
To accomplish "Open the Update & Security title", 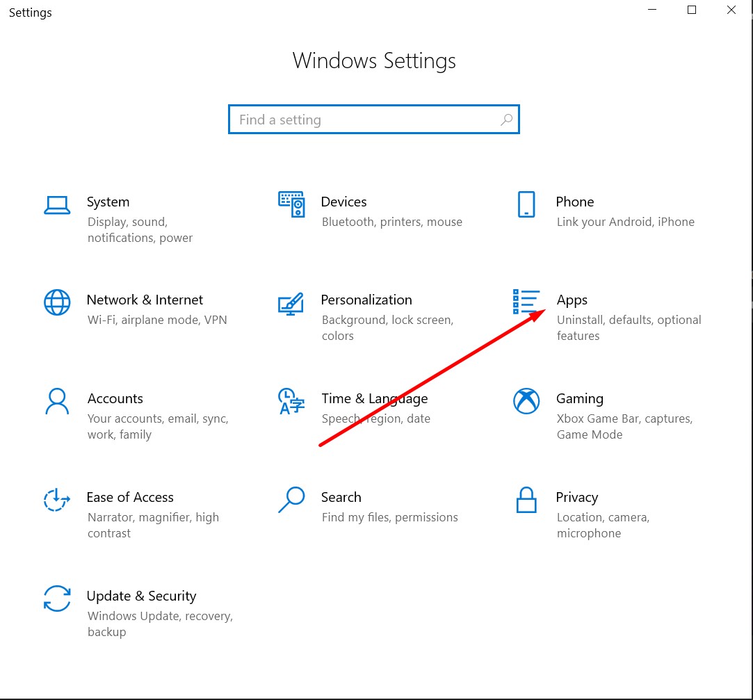I will click(x=142, y=596).
